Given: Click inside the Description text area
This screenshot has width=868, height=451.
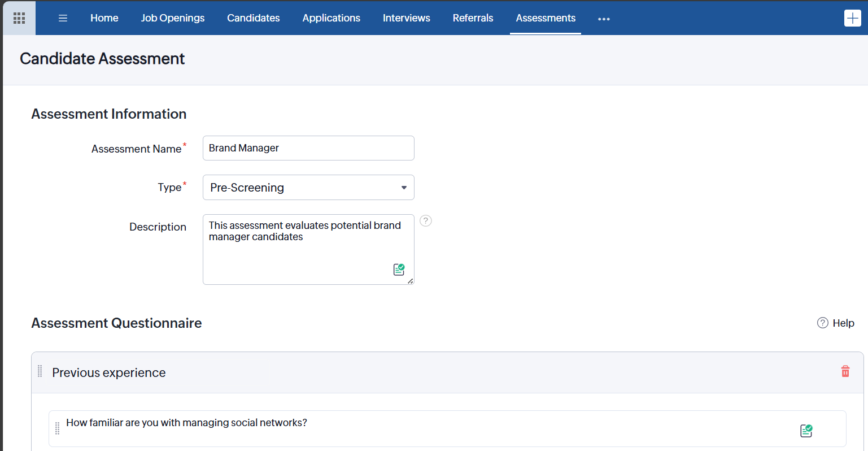Looking at the screenshot, I should pos(299,254).
